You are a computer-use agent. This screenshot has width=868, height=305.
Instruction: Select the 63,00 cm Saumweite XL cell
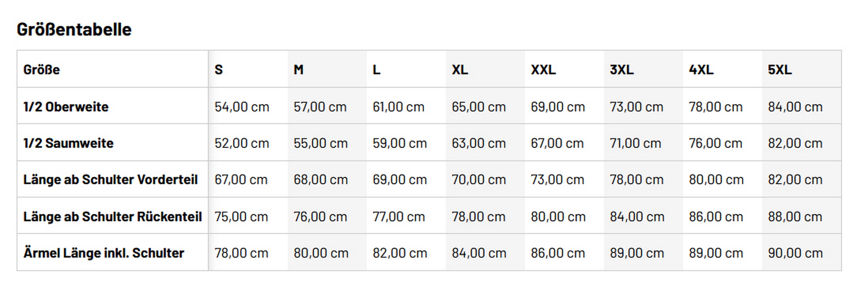coord(478,143)
